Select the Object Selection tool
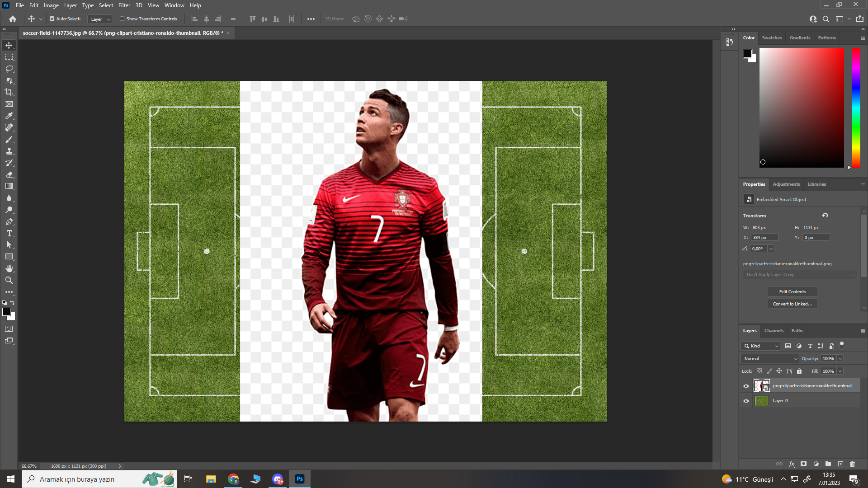The width and height of the screenshot is (868, 488). (9, 80)
